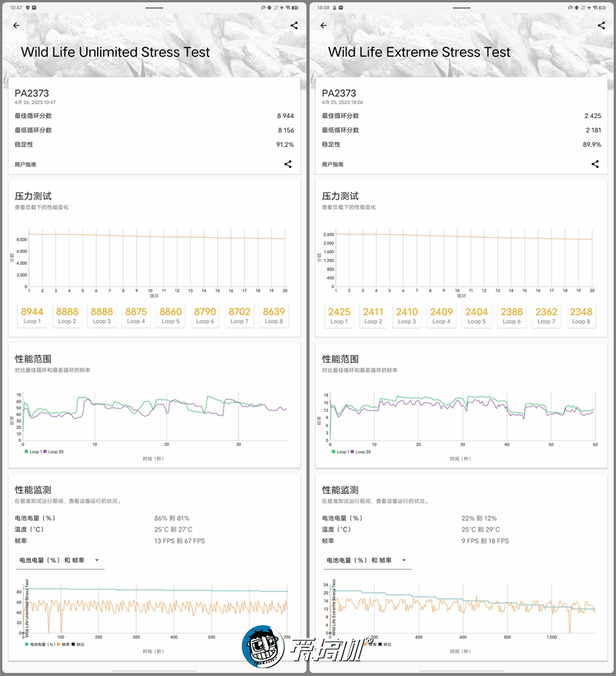Click date 4月 26, 2023 10:47
This screenshot has height=676, width=616.
(x=35, y=102)
